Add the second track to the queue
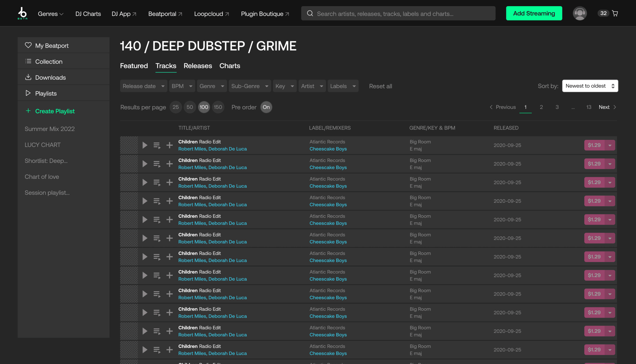This screenshot has width=636, height=364. (x=157, y=164)
